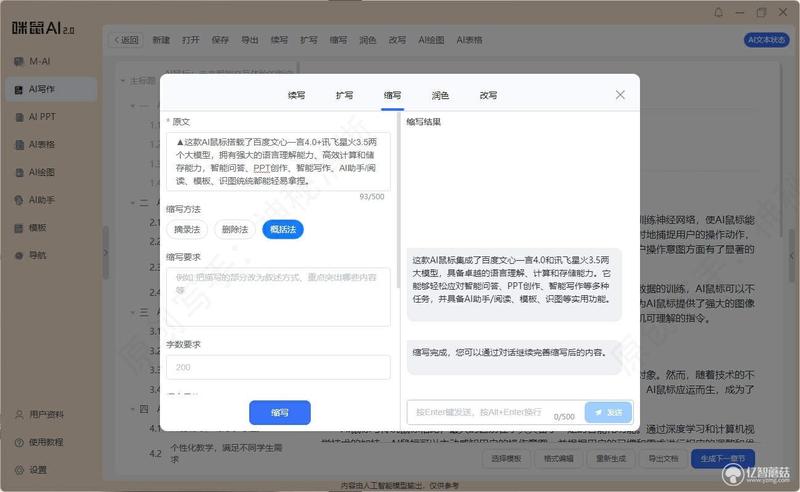Click 新建 in the toolbar

161,40
